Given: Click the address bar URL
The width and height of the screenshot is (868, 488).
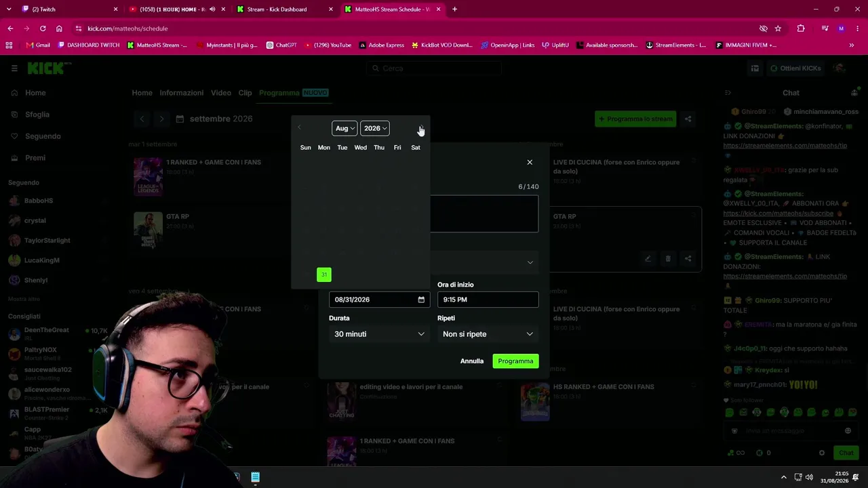Looking at the screenshot, I should (x=127, y=28).
